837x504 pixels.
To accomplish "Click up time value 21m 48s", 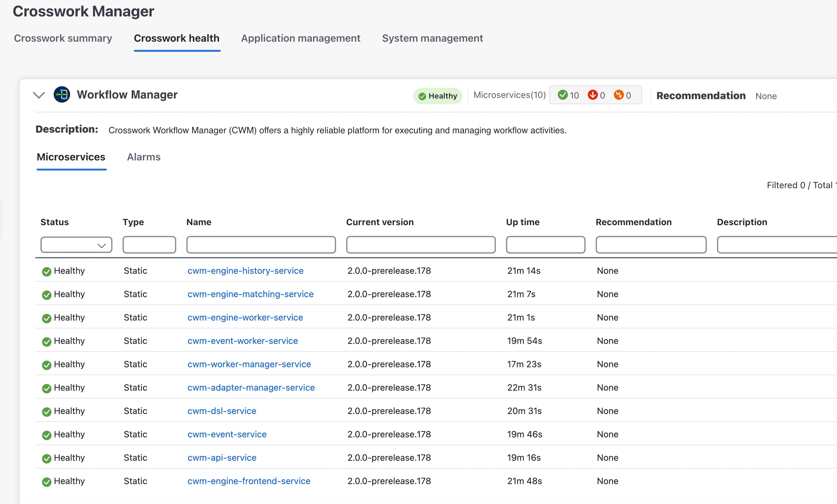I will click(525, 481).
